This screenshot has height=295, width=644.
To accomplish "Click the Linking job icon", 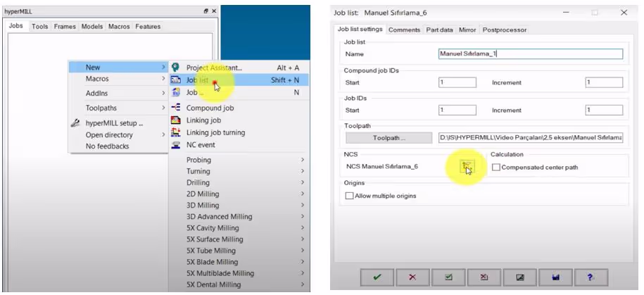I will (176, 120).
